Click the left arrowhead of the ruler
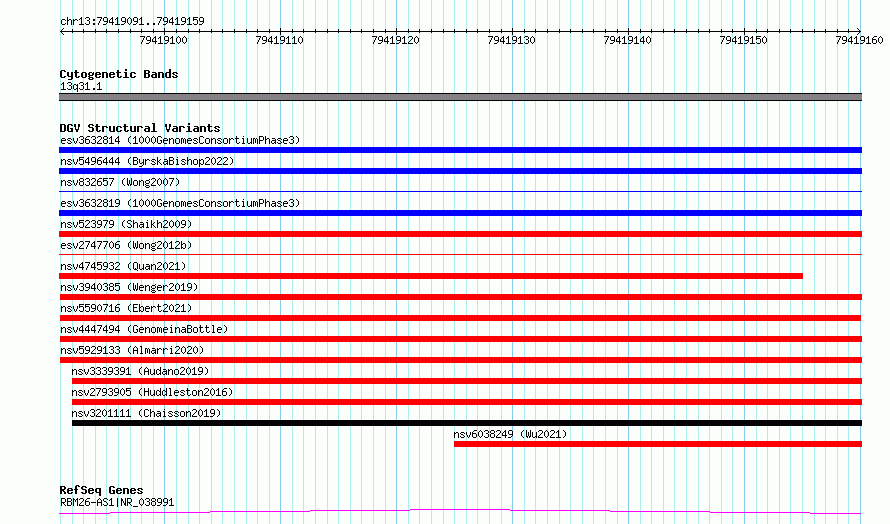 (x=62, y=32)
